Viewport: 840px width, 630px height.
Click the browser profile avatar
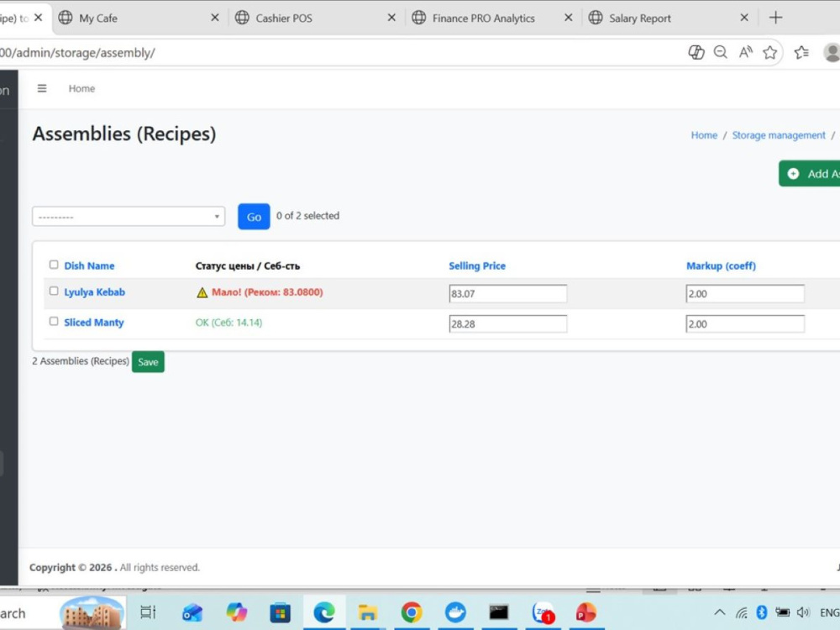coord(832,52)
